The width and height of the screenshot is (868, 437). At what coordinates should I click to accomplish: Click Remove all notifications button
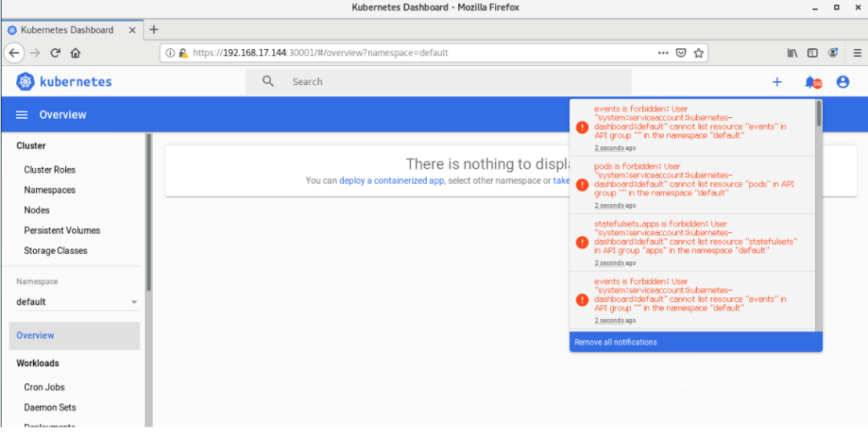(696, 342)
